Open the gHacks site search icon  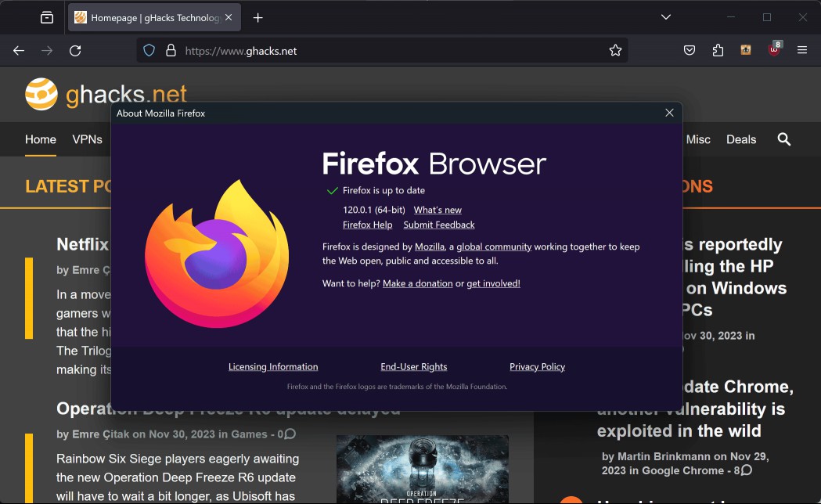point(784,139)
